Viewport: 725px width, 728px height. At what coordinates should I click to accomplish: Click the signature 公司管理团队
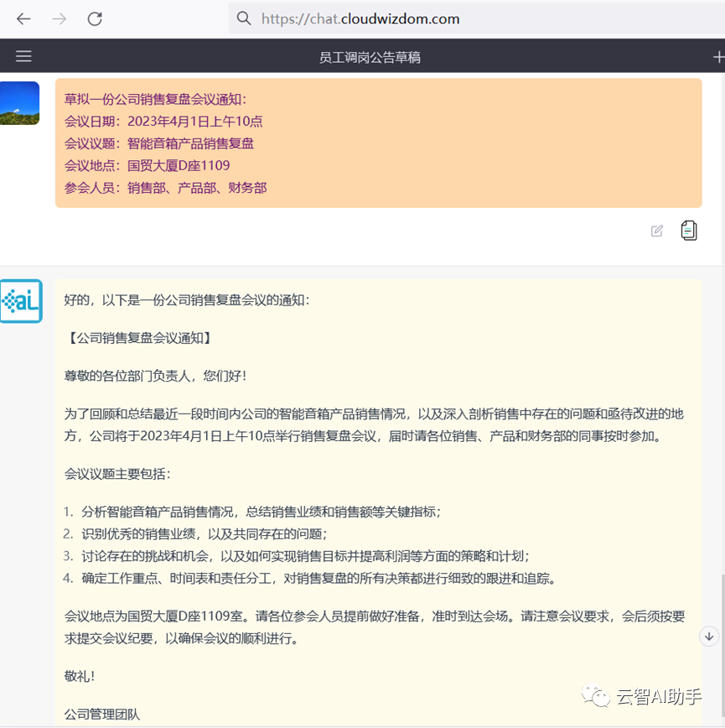click(x=102, y=714)
